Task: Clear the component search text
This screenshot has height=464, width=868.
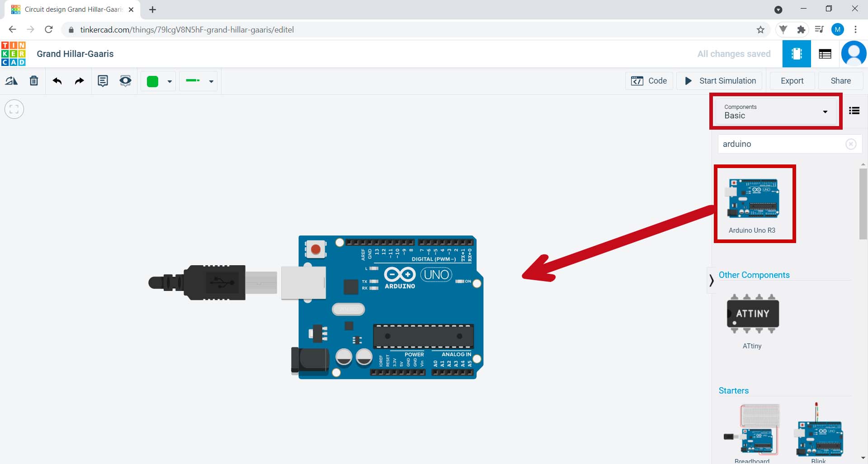Action: coord(851,144)
